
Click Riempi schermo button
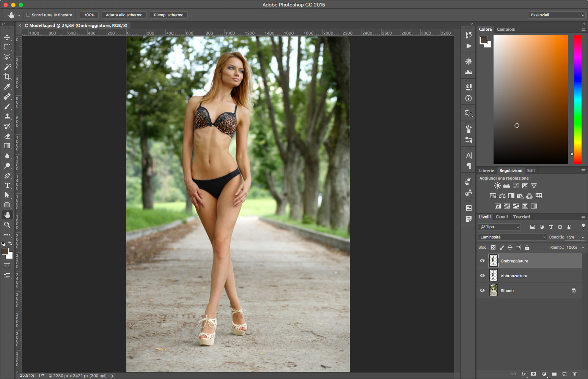[x=169, y=15]
